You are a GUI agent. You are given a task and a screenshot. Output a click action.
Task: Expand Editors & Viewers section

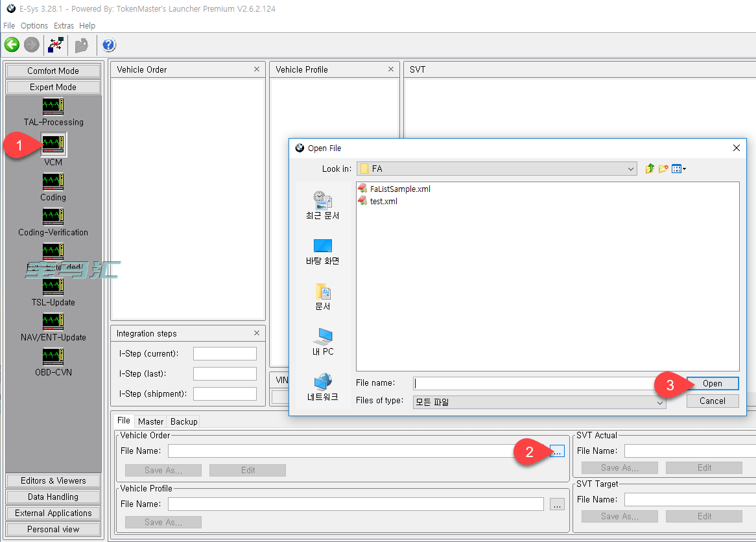click(x=53, y=481)
